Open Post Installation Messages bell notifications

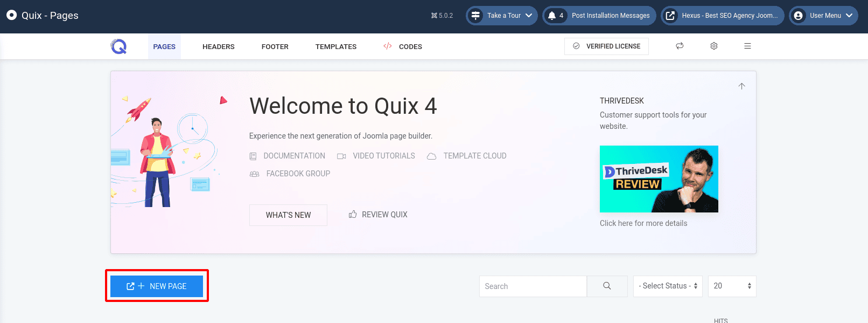(x=599, y=16)
